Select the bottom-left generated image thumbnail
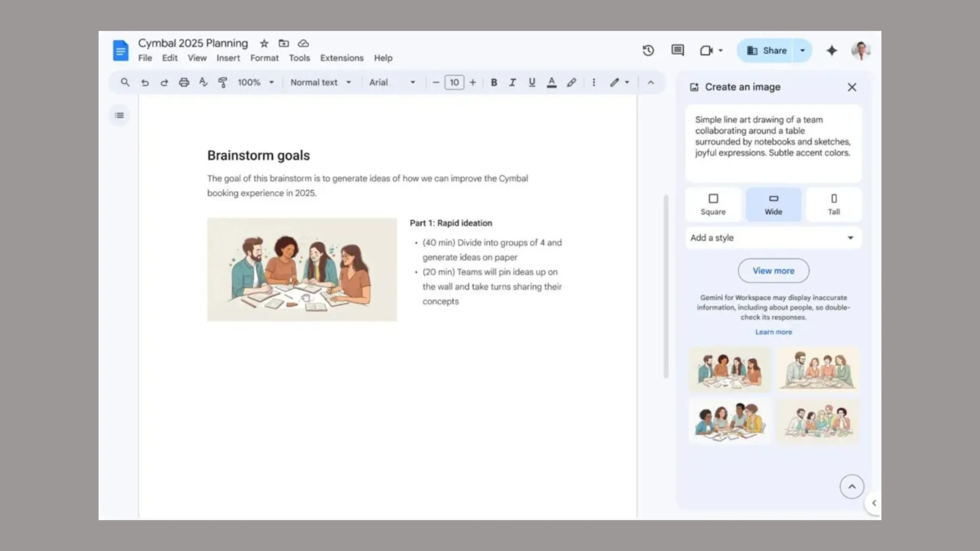 coord(730,422)
